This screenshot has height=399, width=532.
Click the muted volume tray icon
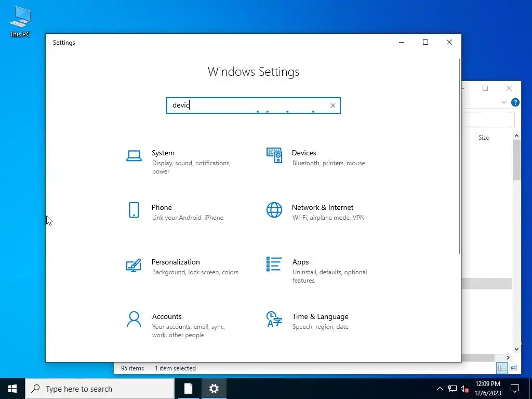tap(464, 389)
